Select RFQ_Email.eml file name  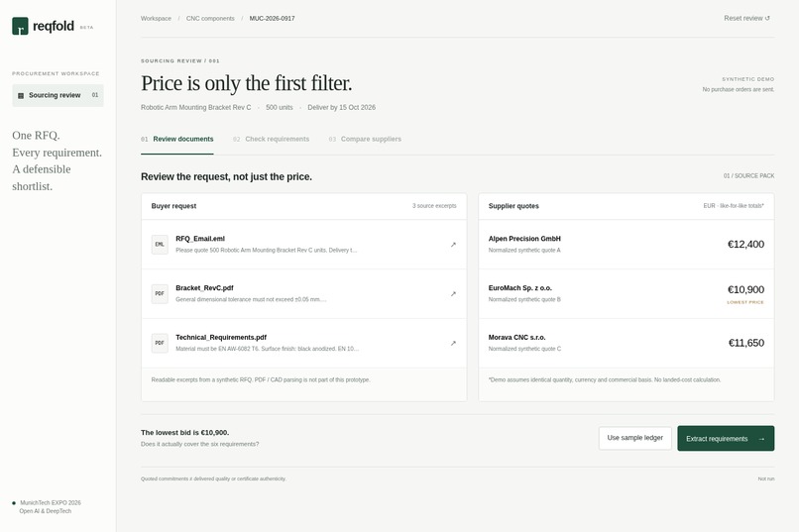(x=200, y=239)
